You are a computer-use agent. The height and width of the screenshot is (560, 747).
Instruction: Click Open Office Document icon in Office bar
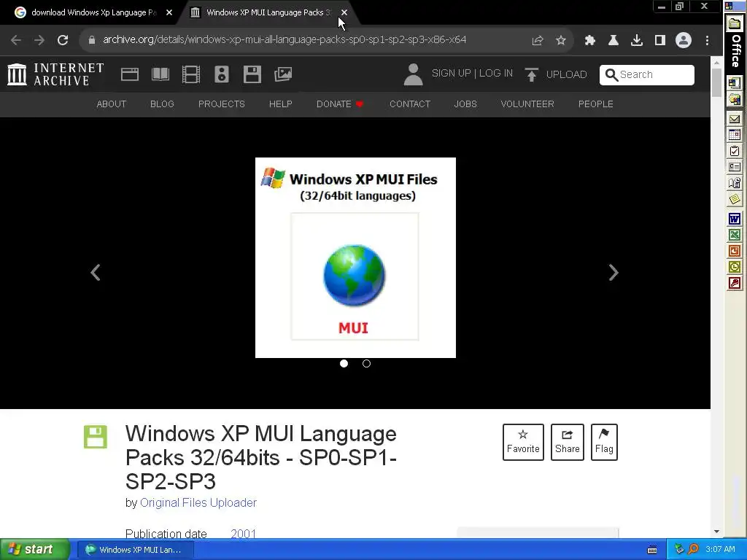click(734, 99)
